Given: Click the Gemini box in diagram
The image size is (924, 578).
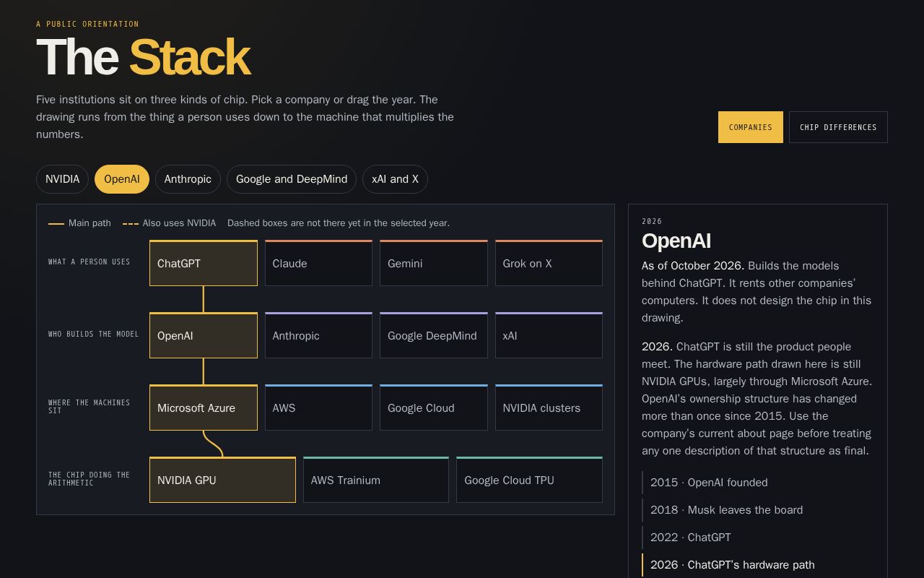Looking at the screenshot, I should coord(434,263).
